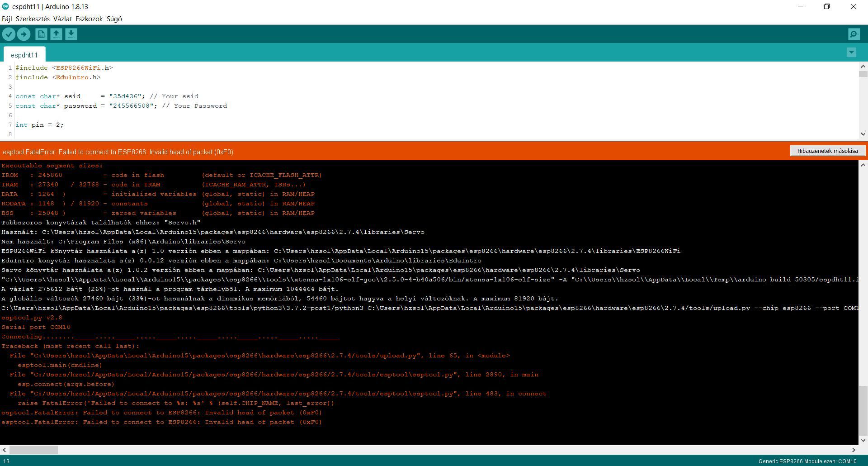The height and width of the screenshot is (466, 868).
Task: Click the console scrollbar up arrow
Action: pos(863,165)
